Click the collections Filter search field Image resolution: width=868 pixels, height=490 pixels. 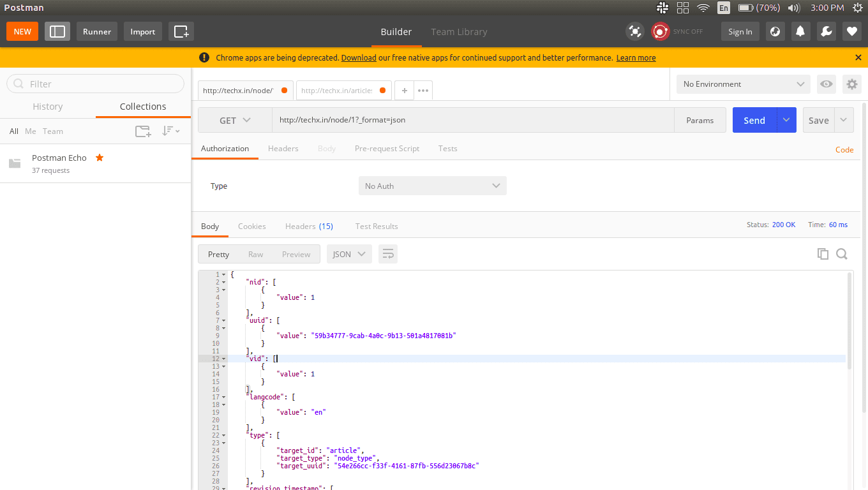point(95,84)
